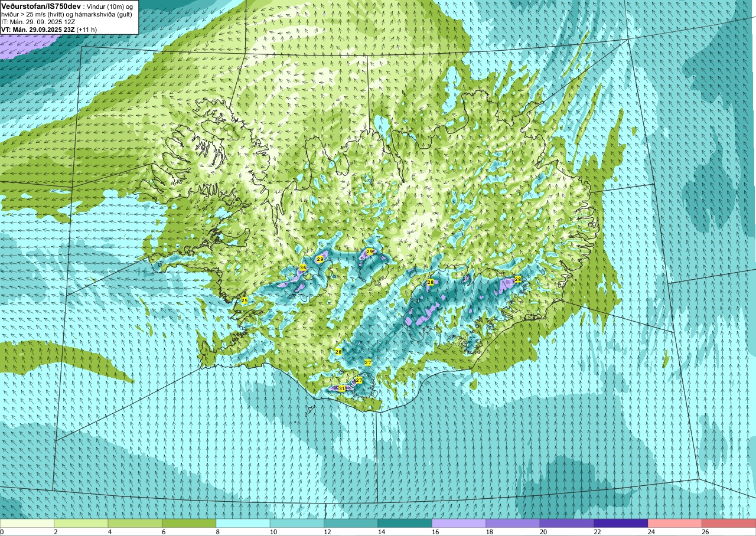Select the 22–24 m/s dark indigo legend swatch
The image size is (756, 536).
click(x=621, y=524)
